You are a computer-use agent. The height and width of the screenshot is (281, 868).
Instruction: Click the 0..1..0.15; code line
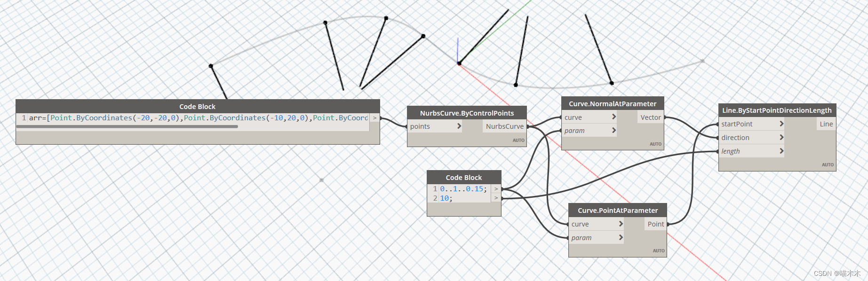point(464,188)
